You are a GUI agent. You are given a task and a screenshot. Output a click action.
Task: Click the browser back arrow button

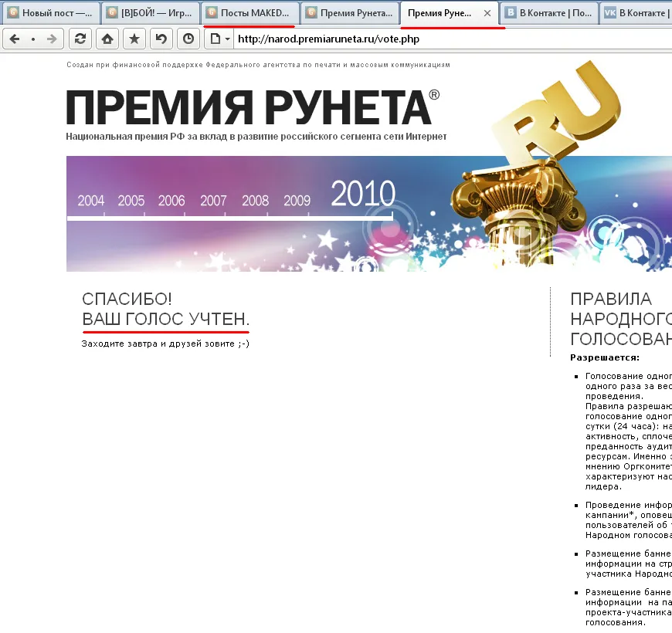(15, 39)
